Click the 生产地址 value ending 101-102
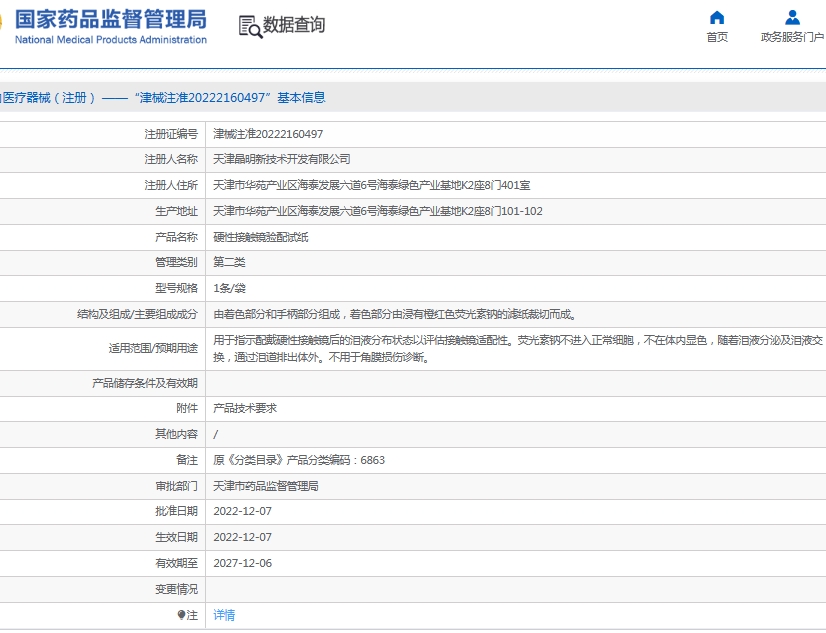826x633 pixels. click(378, 211)
